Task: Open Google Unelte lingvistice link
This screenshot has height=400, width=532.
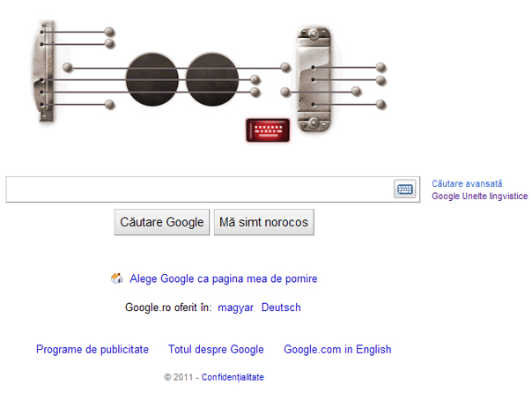Action: tap(479, 196)
